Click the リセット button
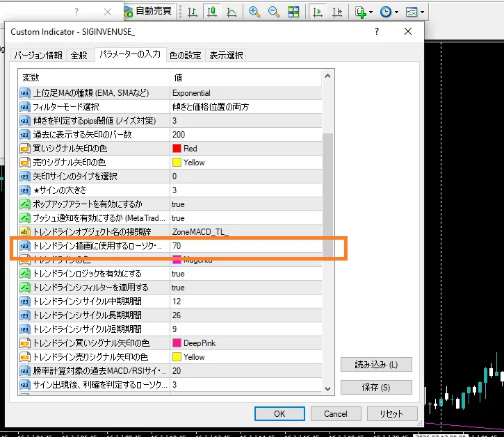Viewport: 504px width, 437px height. click(x=392, y=413)
